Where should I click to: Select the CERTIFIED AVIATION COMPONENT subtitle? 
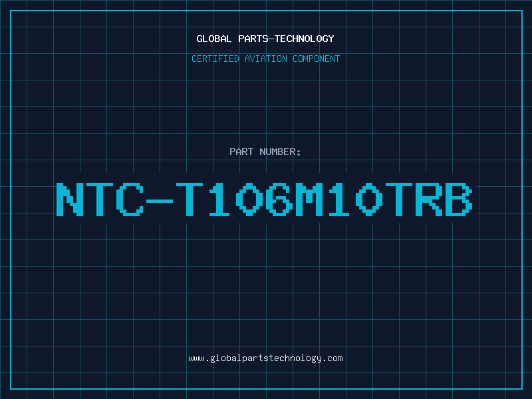(x=265, y=59)
